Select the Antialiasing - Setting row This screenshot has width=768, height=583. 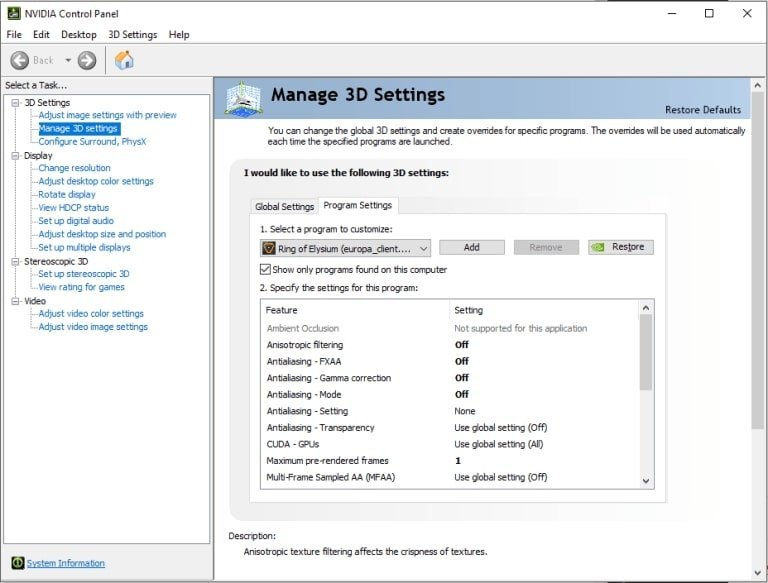click(x=450, y=412)
